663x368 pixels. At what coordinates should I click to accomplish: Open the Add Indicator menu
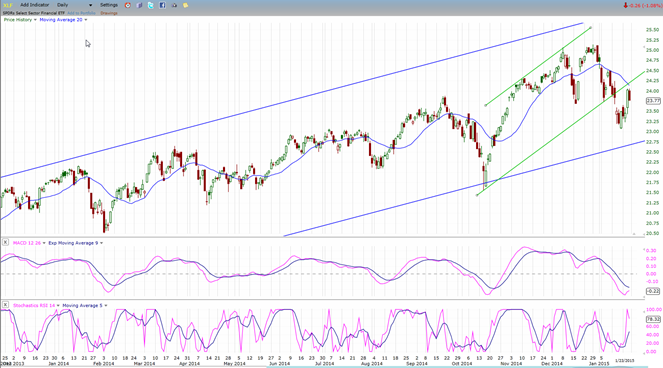coord(35,5)
